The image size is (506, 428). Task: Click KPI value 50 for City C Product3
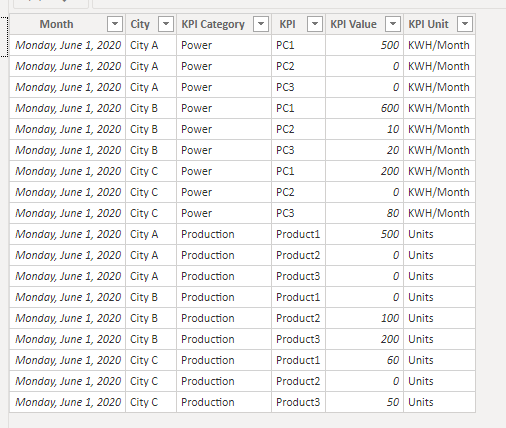[x=364, y=402]
